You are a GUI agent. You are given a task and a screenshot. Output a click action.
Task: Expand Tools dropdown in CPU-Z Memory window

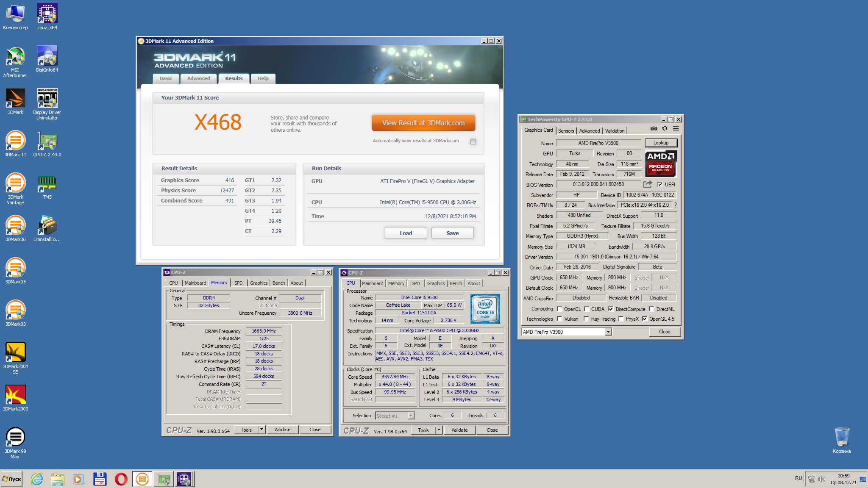click(262, 430)
